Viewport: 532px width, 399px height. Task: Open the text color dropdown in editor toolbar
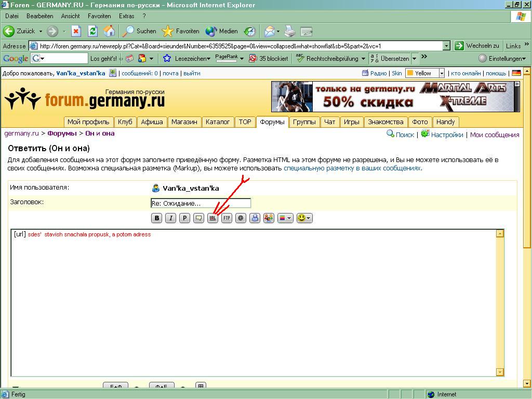point(285,218)
